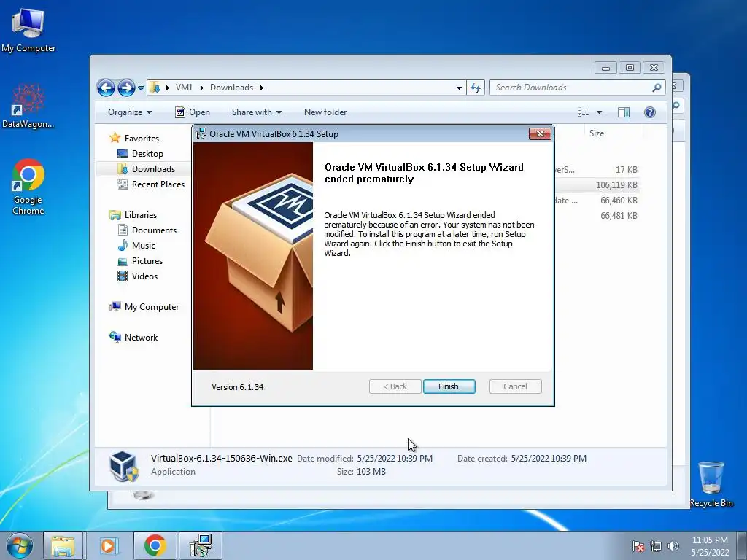Open Google Chrome desktop shortcut
747x560 pixels.
coord(28,187)
